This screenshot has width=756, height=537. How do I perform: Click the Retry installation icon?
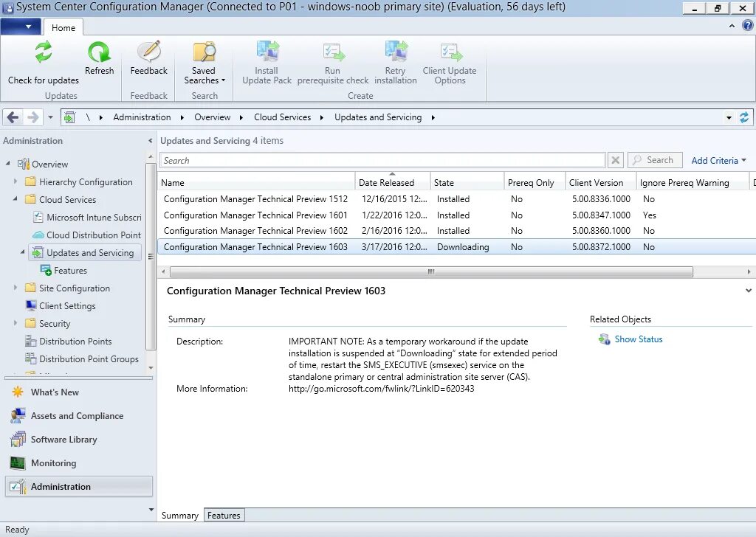tap(396, 52)
